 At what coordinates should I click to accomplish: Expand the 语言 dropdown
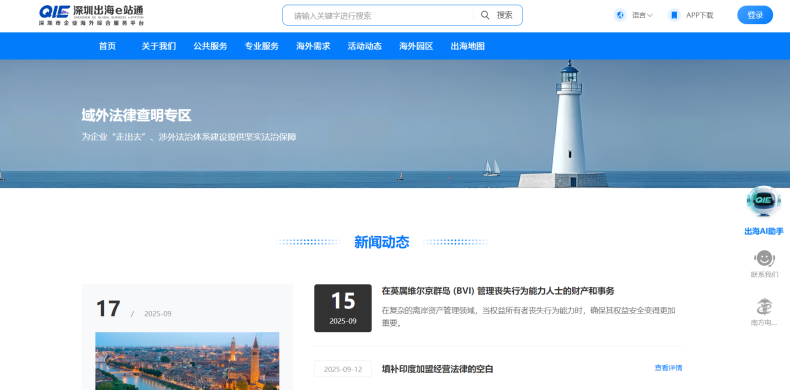click(642, 15)
